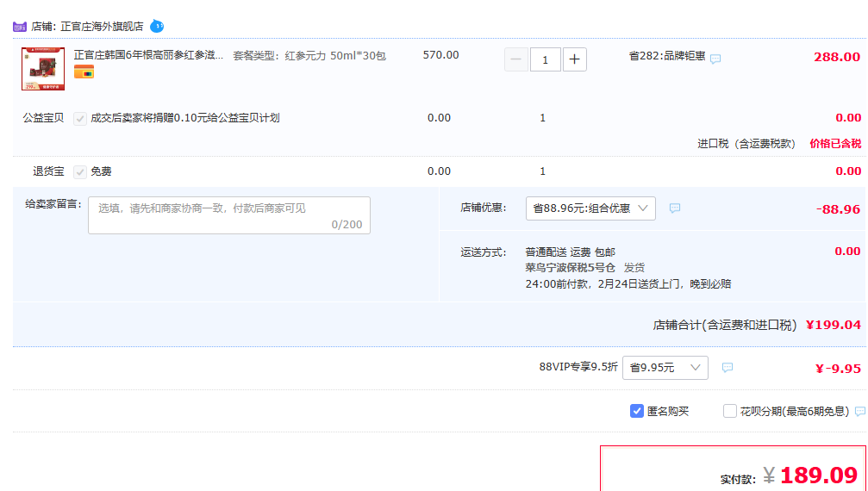Click the item subtotal 288.00
This screenshot has width=868, height=491.
pyautogui.click(x=837, y=57)
